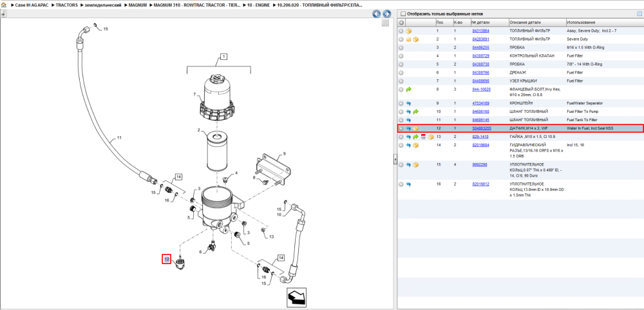Image resolution: width=644 pixels, height=310 pixels.
Task: Open 10 - ENGINE breadcrumb level
Action: click(258, 5)
